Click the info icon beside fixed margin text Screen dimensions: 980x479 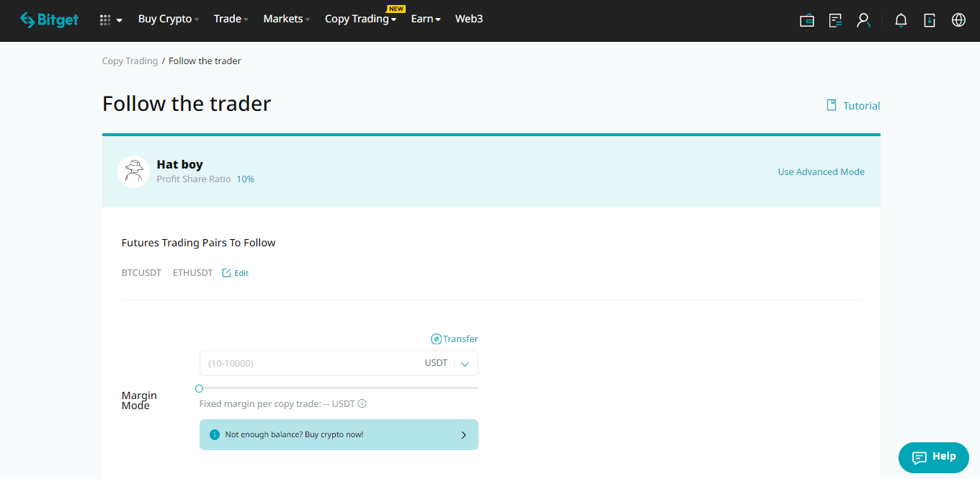coord(362,403)
